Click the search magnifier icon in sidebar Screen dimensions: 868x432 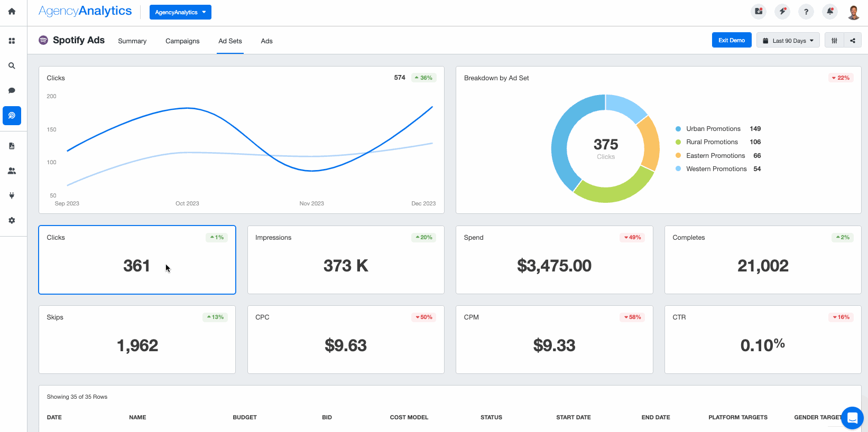(12, 66)
